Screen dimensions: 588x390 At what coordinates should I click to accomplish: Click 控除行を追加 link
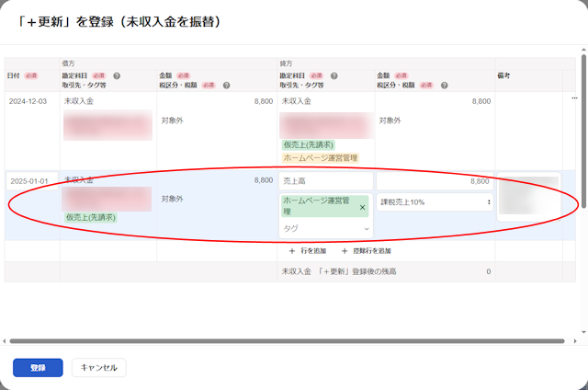click(366, 250)
